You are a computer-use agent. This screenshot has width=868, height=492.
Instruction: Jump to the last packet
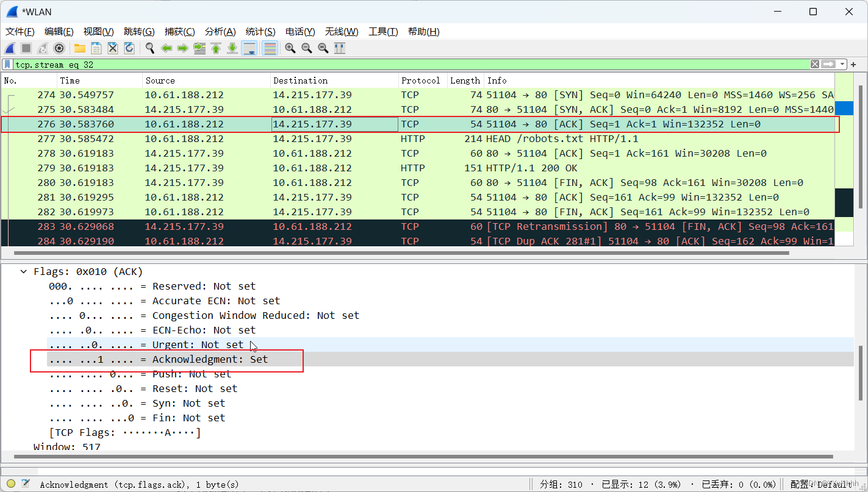(232, 48)
